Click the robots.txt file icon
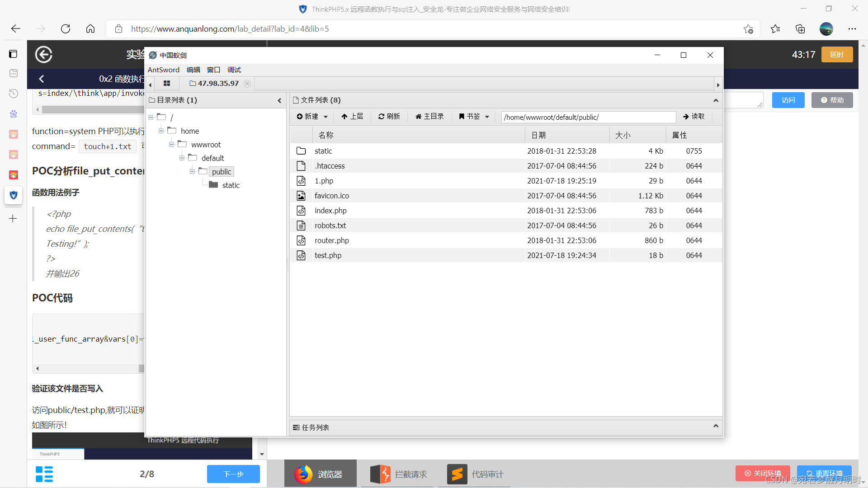This screenshot has height=488, width=868. click(x=301, y=225)
